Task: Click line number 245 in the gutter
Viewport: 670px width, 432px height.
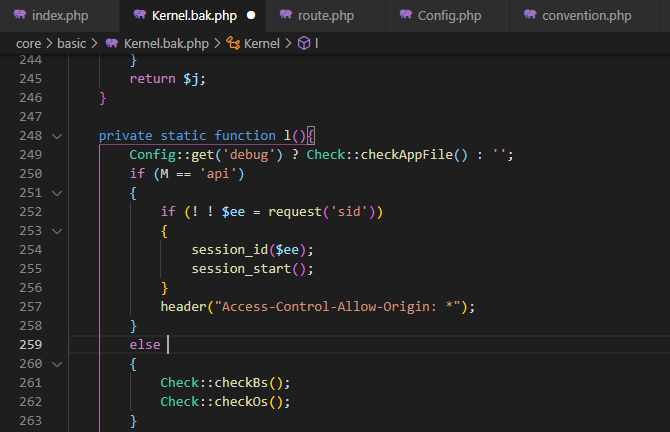Action: pyautogui.click(x=31, y=79)
